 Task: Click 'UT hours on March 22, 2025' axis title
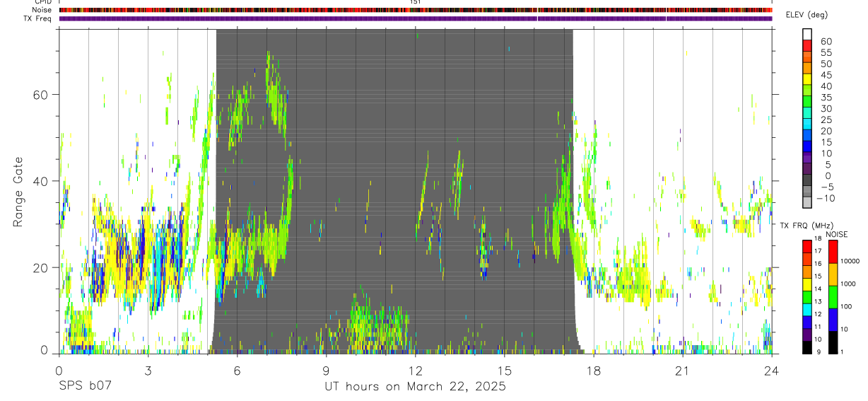[x=415, y=387]
